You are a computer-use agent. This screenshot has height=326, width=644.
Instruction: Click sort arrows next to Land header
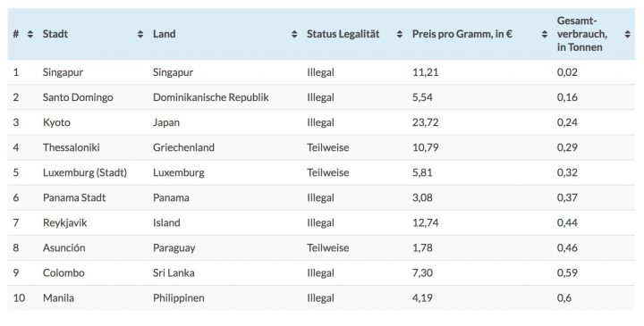(294, 34)
